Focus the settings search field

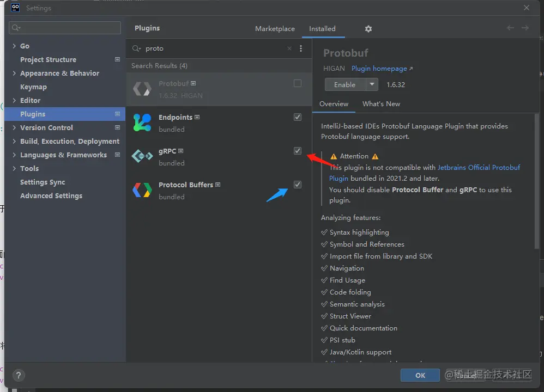pos(65,28)
